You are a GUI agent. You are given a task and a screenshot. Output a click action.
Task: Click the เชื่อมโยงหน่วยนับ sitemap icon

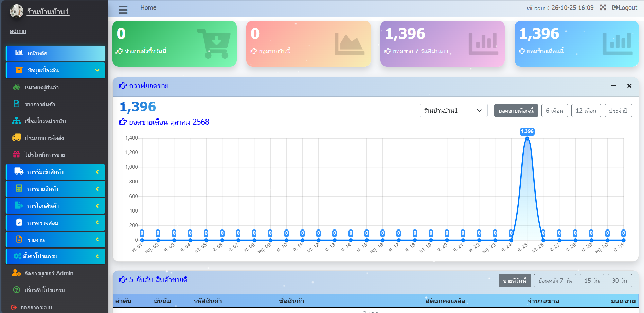pyautogui.click(x=16, y=121)
